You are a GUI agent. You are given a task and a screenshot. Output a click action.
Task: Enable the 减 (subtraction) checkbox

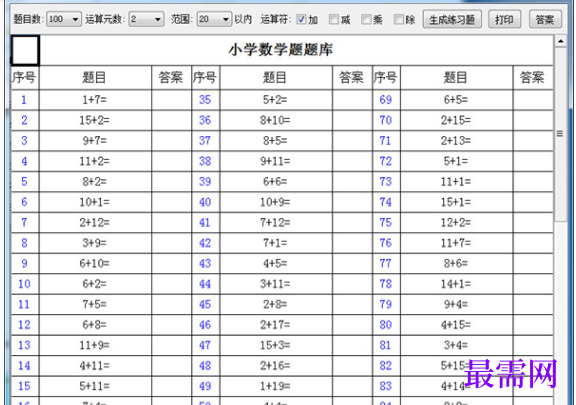click(334, 19)
